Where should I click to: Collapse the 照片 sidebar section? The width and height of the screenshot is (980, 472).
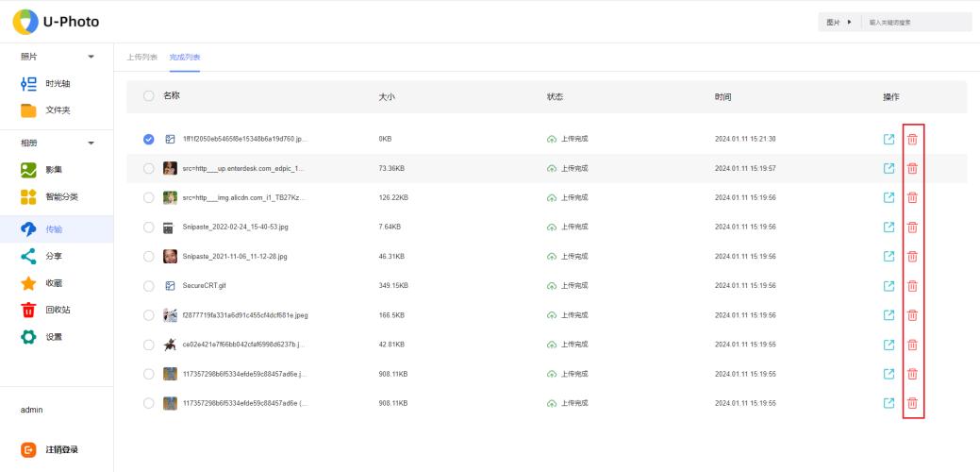click(x=91, y=58)
